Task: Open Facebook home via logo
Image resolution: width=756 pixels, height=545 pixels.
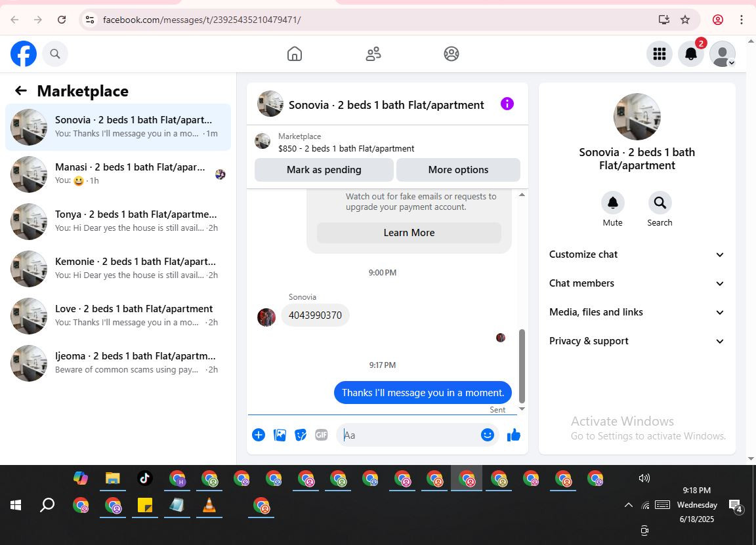Action: click(24, 54)
